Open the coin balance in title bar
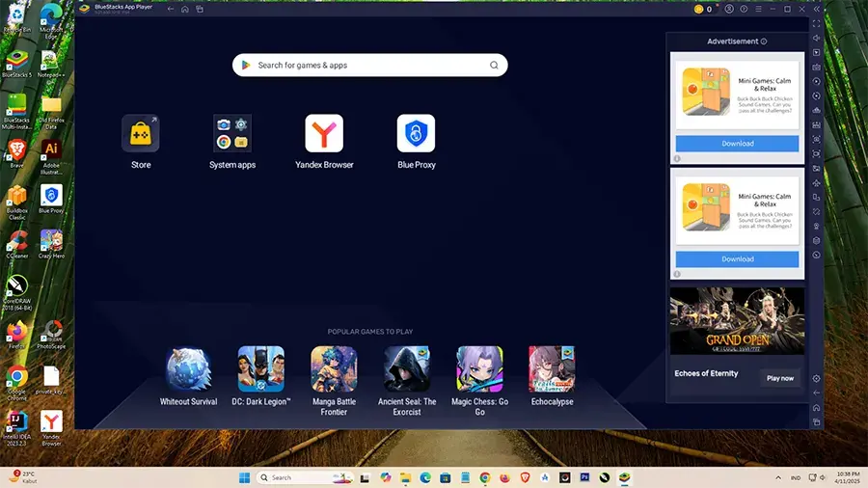The height and width of the screenshot is (488, 868). [704, 9]
